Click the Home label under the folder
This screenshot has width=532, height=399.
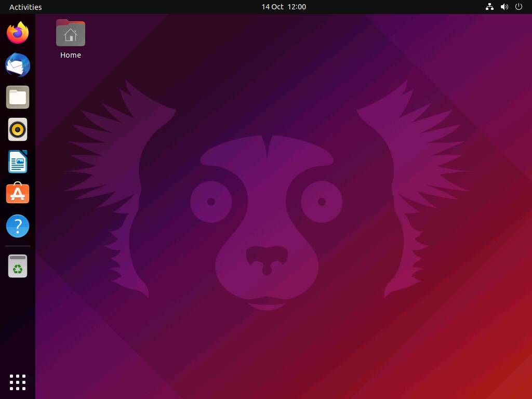(71, 55)
